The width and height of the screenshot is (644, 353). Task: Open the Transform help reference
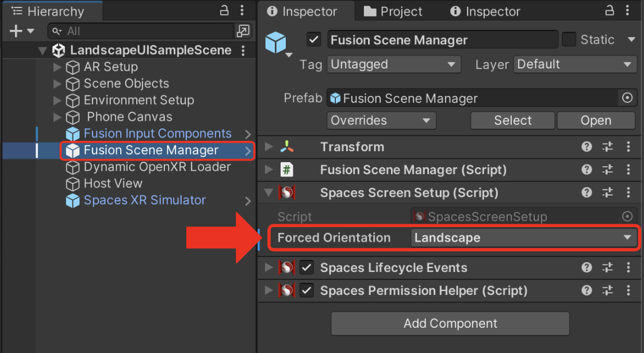click(586, 147)
